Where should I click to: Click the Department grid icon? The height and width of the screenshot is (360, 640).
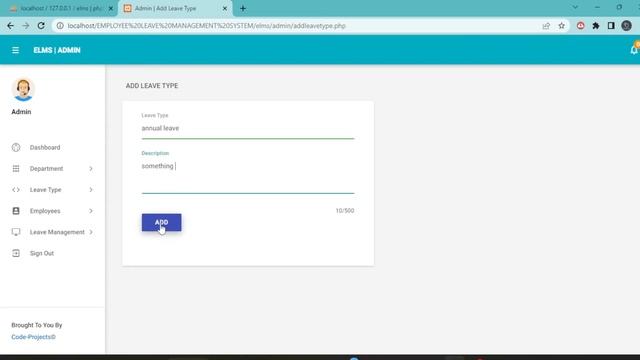click(16, 169)
